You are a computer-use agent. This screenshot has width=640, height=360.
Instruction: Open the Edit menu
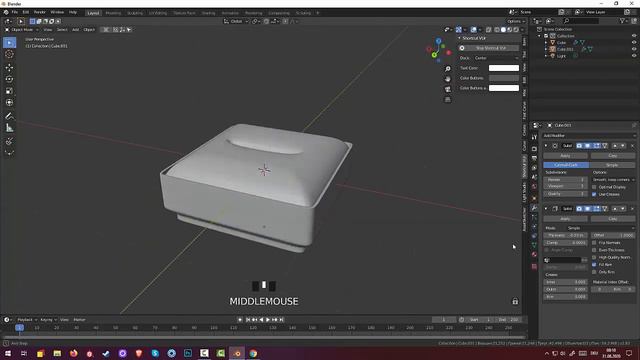tap(26, 12)
